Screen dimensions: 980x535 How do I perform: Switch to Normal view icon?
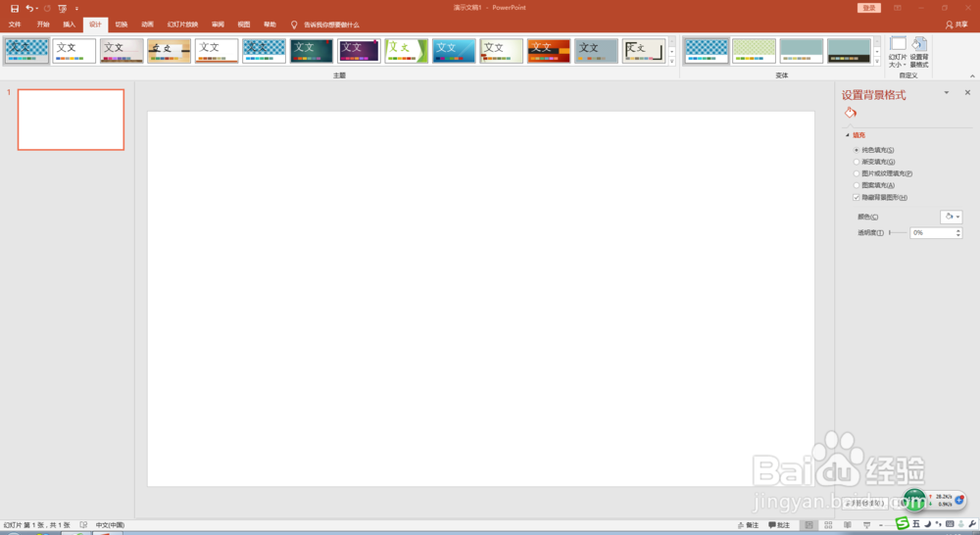pyautogui.click(x=808, y=525)
